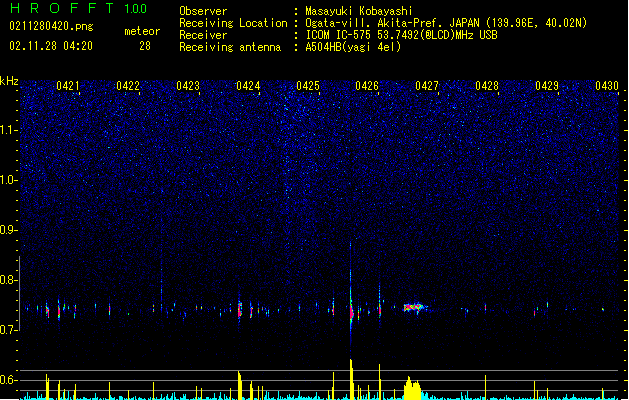
Task: Click the 'Observer' label
Action: tap(203, 11)
